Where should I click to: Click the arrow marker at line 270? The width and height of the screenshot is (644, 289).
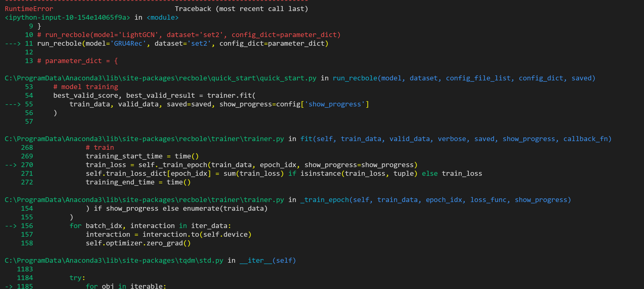click(11, 165)
